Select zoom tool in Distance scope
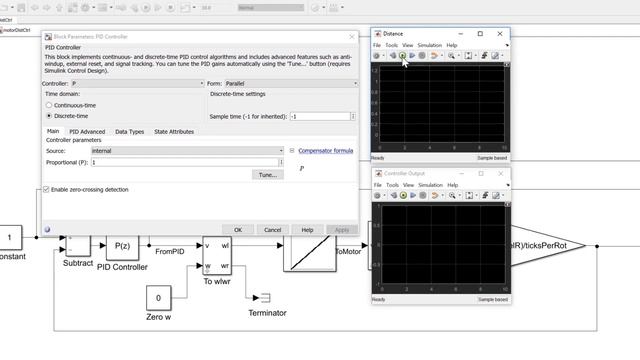This screenshot has height=360, width=640. (451, 56)
